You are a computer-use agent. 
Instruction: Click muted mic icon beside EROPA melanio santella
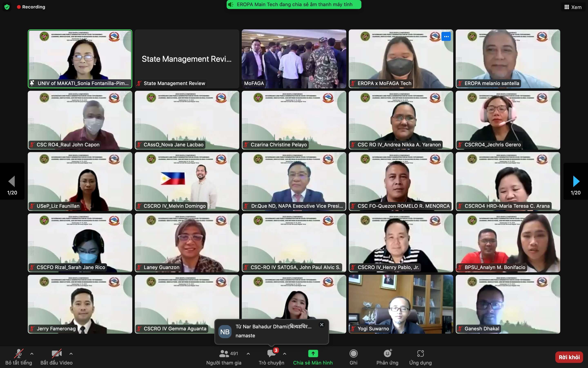tap(460, 83)
